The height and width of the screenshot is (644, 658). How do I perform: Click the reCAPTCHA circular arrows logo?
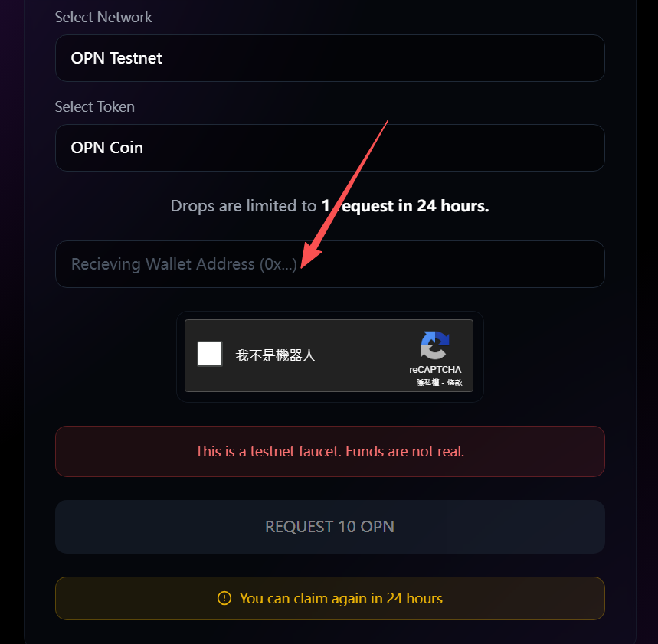click(x=434, y=345)
